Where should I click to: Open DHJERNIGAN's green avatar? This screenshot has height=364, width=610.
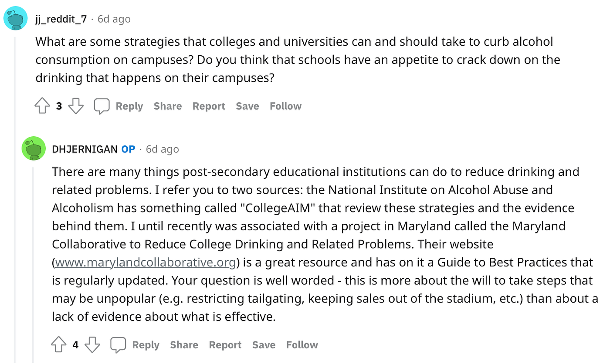tap(34, 149)
